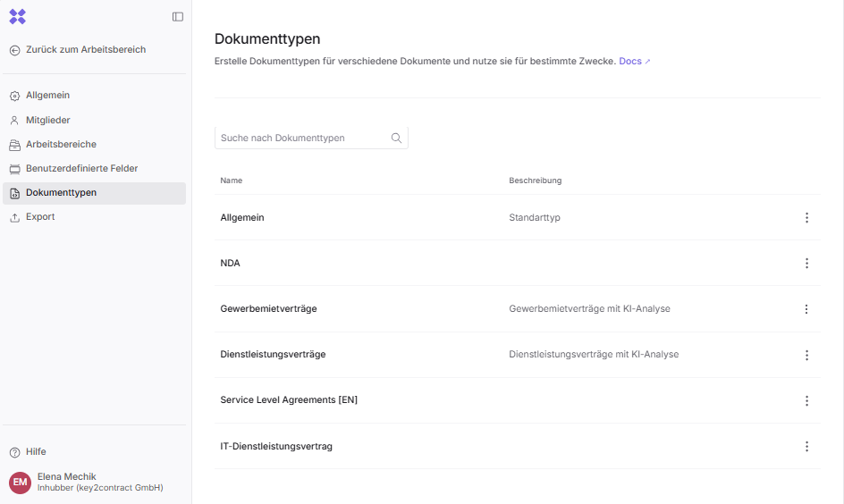Open three-dot menu for NDA row
The height and width of the screenshot is (504, 844).
point(806,264)
